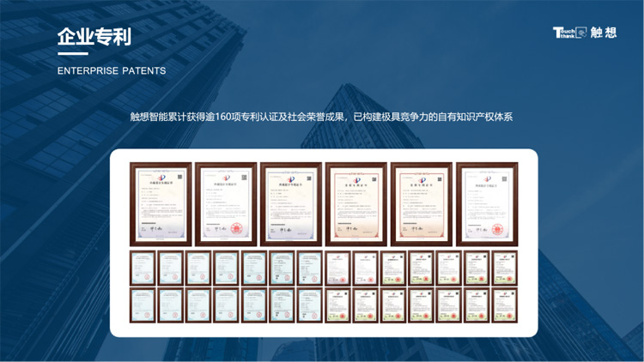Open the first large framed patent certificate

161,203
